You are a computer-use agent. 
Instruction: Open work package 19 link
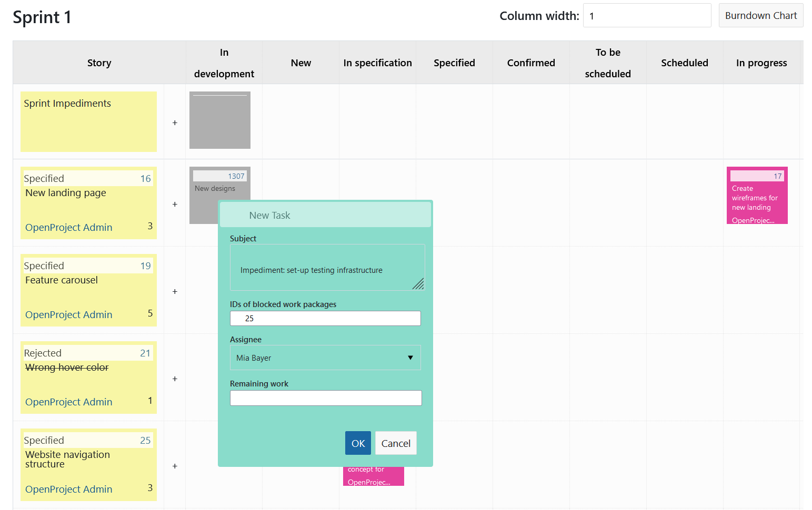pos(145,266)
